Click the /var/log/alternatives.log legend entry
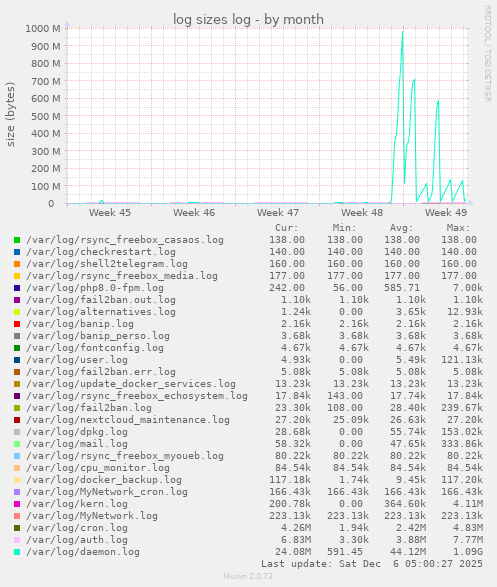 pyautogui.click(x=101, y=312)
